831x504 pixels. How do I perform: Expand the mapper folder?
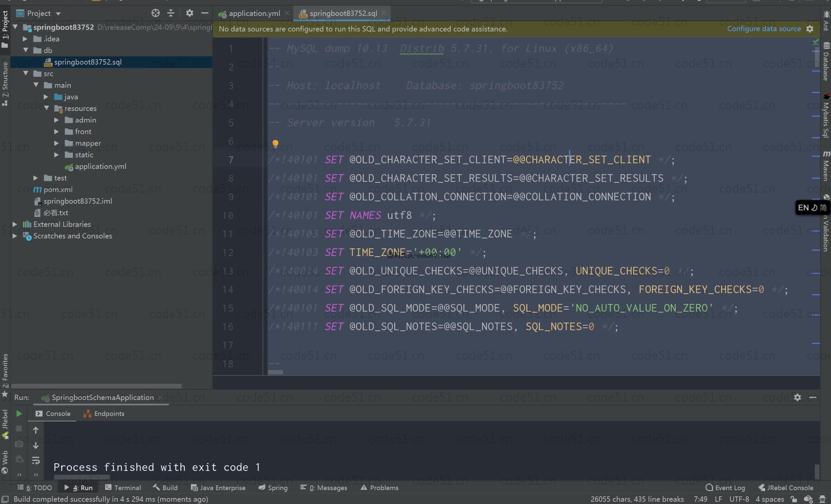click(x=57, y=143)
